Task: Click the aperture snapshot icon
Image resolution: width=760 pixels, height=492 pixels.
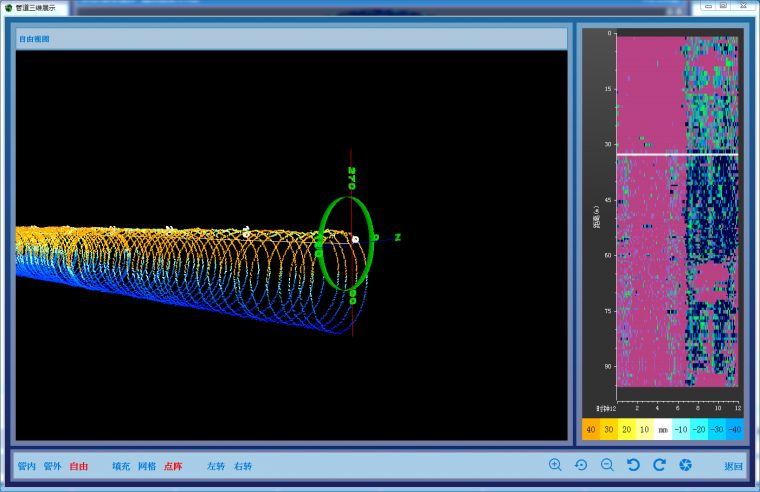Action: click(x=685, y=465)
